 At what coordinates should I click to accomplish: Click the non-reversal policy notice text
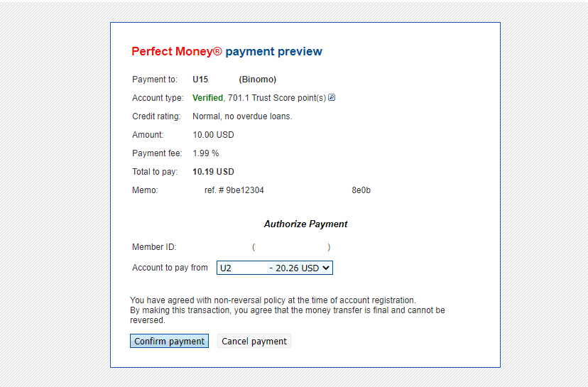click(x=288, y=310)
